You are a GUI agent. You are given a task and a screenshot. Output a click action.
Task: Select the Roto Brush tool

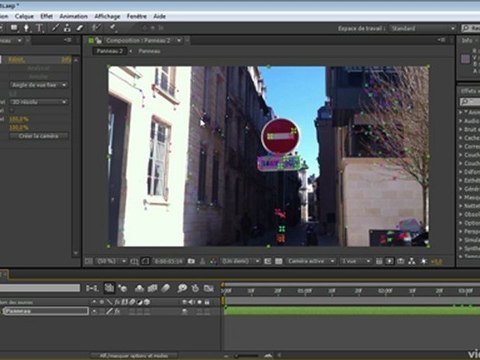[96, 28]
